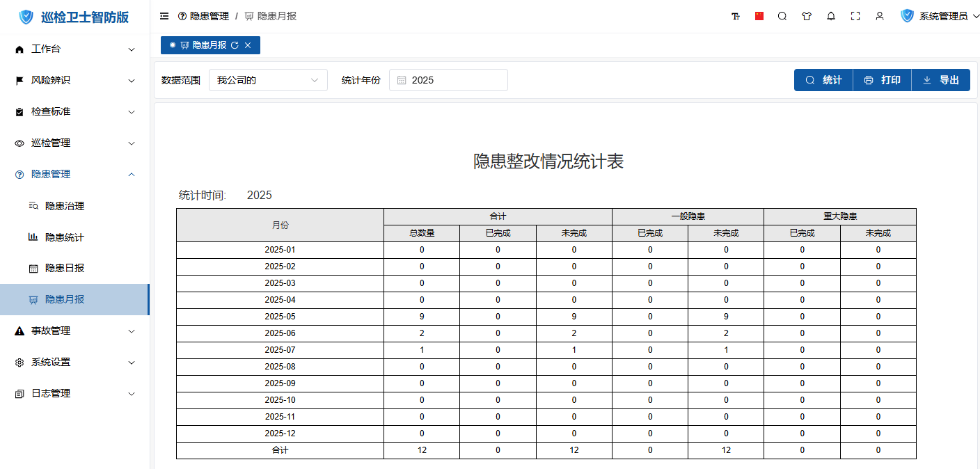Click the bar chart icon next to 隐患统计

33,237
